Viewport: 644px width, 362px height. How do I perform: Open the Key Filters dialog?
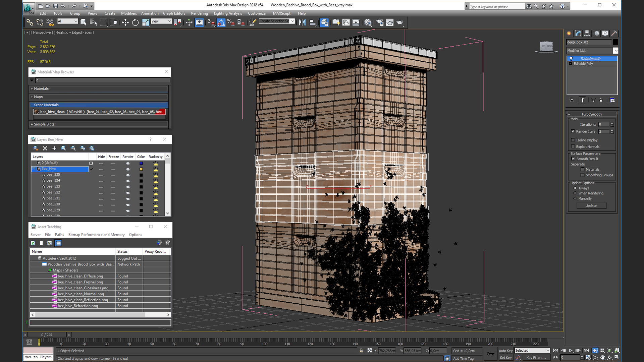[536, 358]
